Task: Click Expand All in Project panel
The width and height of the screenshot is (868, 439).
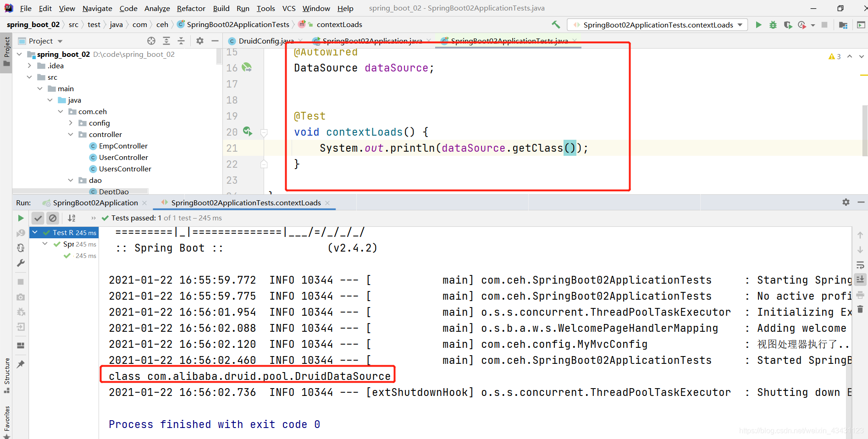Action: pos(166,41)
